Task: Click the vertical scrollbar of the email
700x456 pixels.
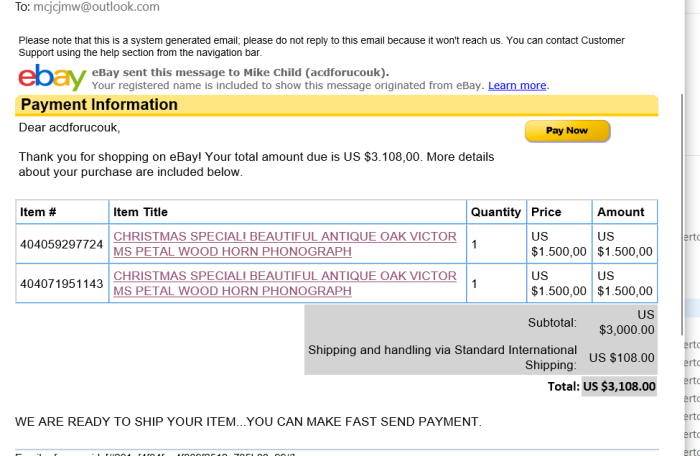Action: pyautogui.click(x=682, y=214)
